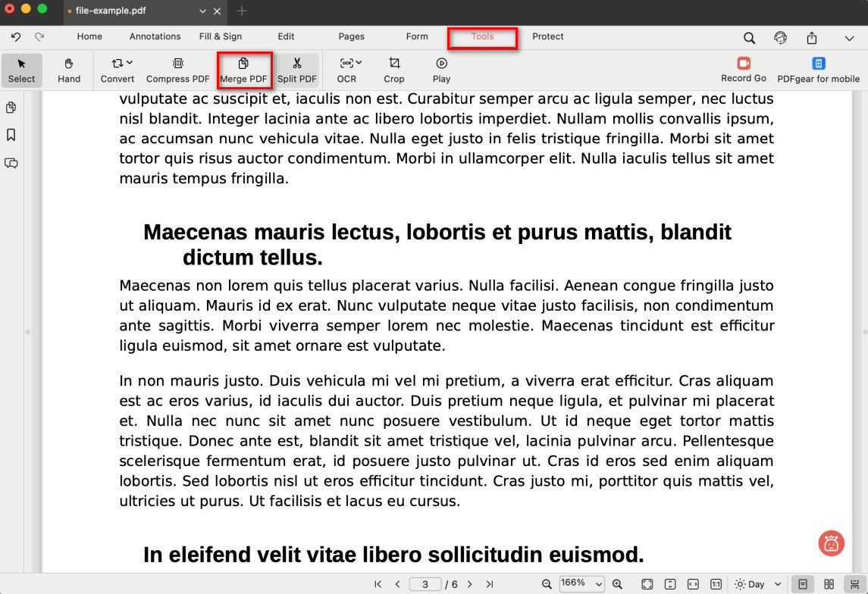Open PDFgear for mobile
The height and width of the screenshot is (594, 868).
pos(818,70)
